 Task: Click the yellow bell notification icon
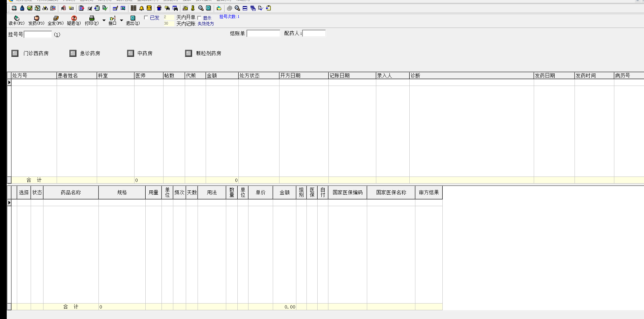pos(142,8)
